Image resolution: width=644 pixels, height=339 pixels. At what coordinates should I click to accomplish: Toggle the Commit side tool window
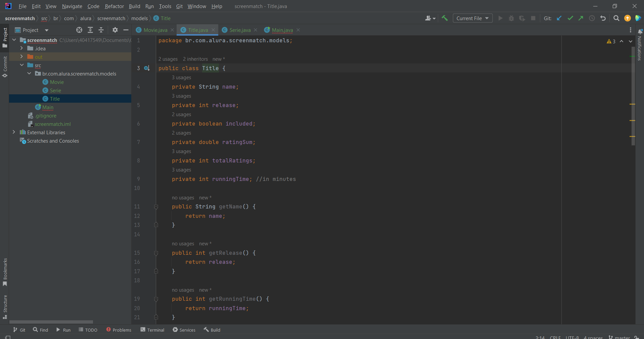tap(5, 66)
